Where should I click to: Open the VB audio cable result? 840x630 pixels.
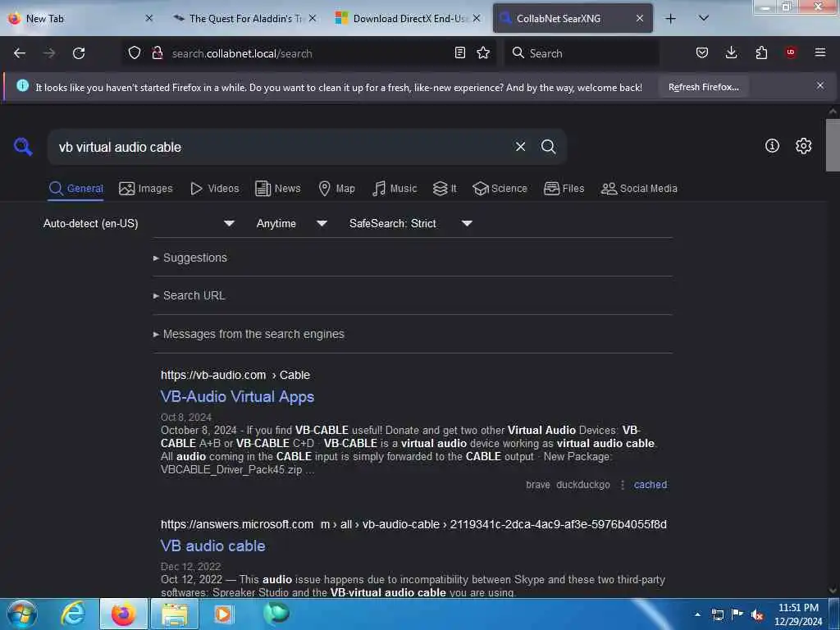pyautogui.click(x=213, y=546)
